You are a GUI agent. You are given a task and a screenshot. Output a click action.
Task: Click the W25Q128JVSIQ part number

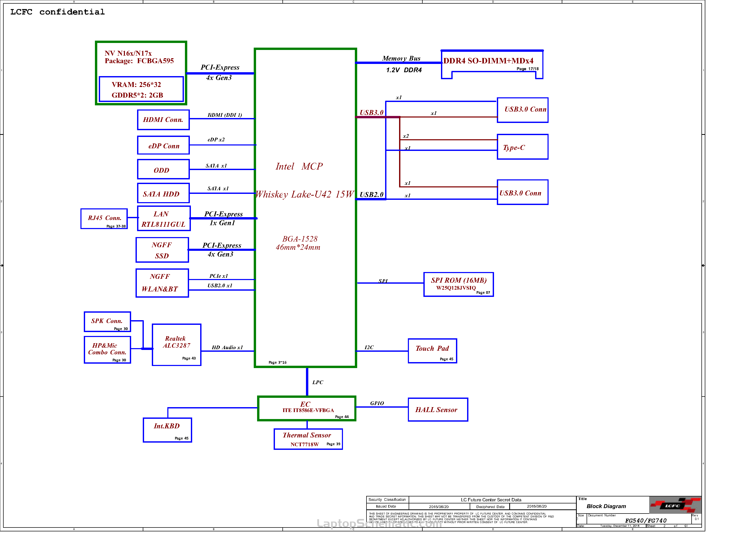456,288
